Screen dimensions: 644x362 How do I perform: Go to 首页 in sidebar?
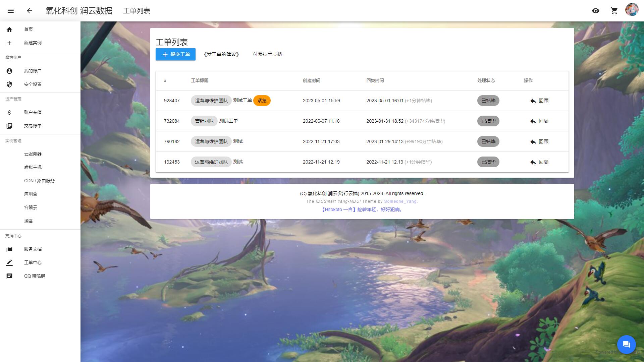(40, 29)
